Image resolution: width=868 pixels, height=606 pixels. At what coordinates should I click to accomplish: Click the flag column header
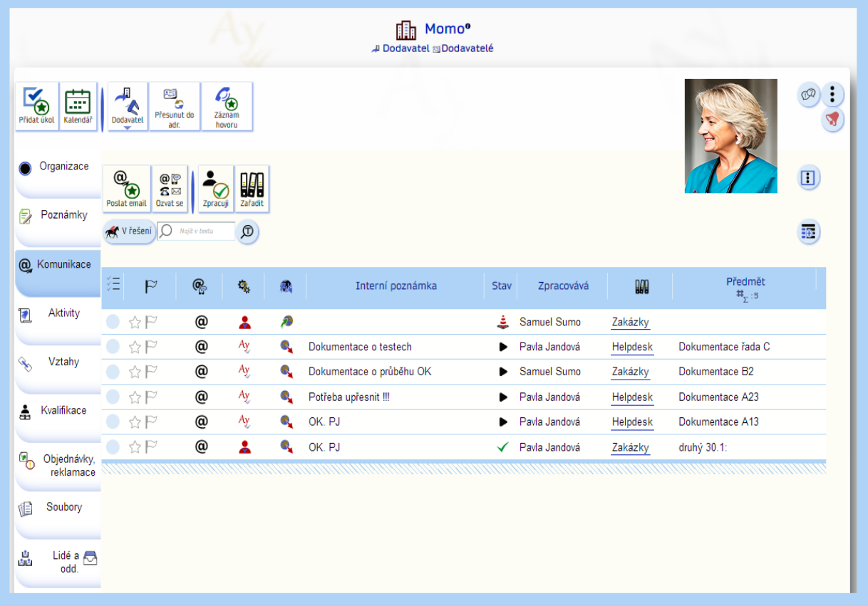point(150,286)
